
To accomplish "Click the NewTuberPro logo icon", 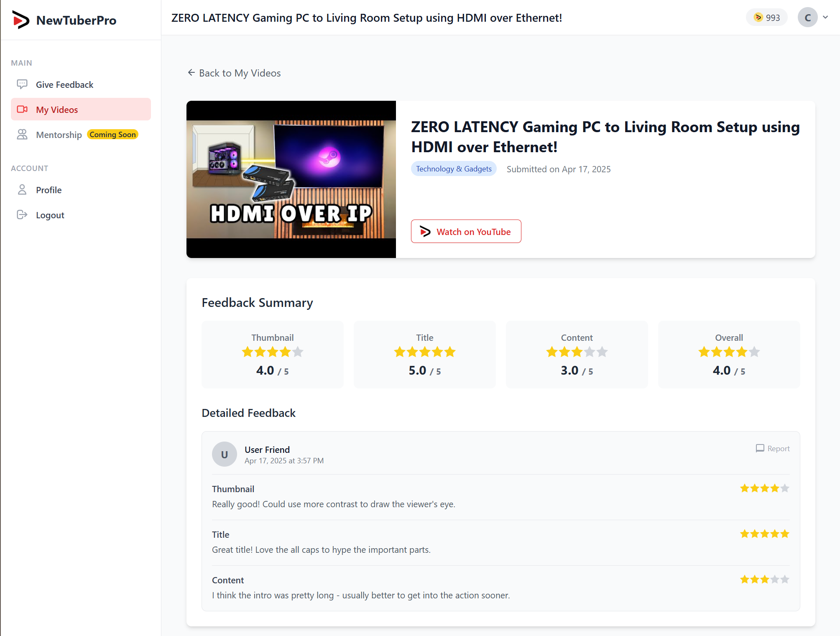I will [x=20, y=20].
